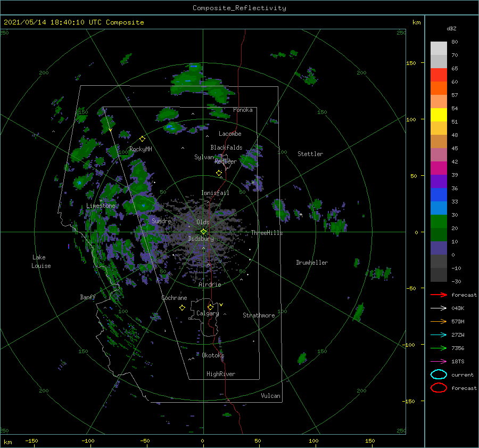Click the Innisfail town label
The width and height of the screenshot is (479, 448).
click(215, 193)
